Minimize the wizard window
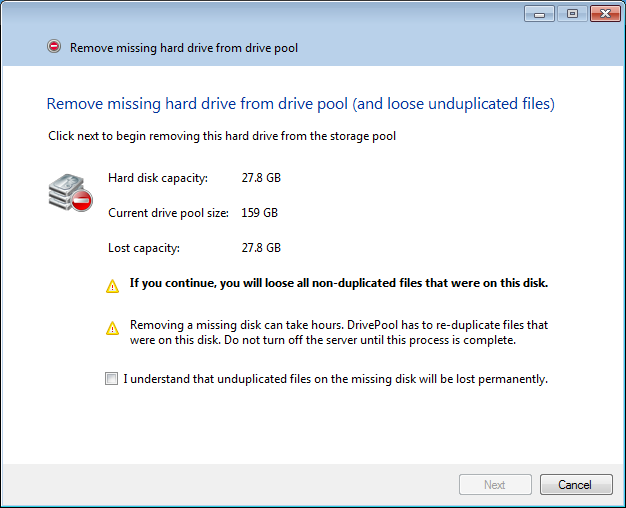626x508 pixels. pos(541,14)
